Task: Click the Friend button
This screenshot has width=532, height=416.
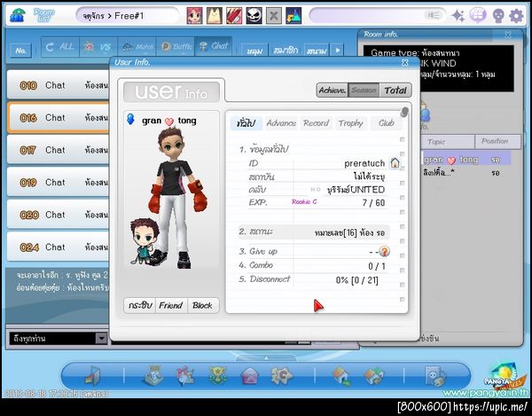Action: click(170, 305)
